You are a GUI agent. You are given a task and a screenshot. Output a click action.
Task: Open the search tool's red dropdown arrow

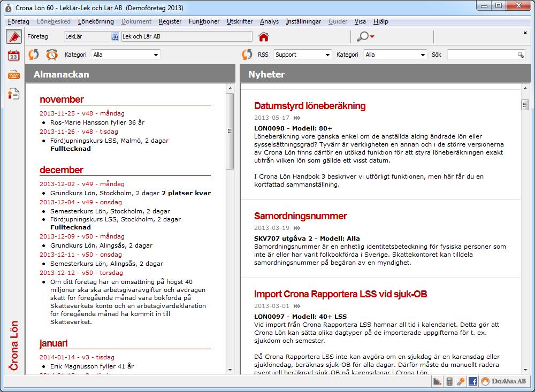[372, 36]
